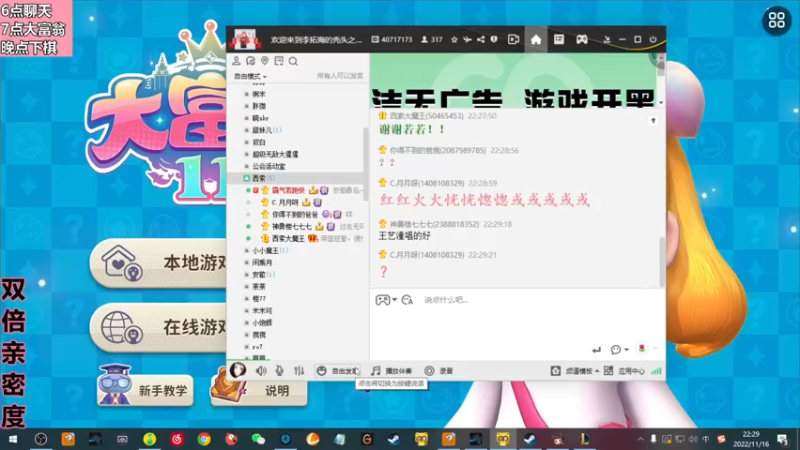Viewport: 800px width, 450px height.
Task: Select user 你得不到的爸爸 in channel list
Action: click(x=294, y=214)
